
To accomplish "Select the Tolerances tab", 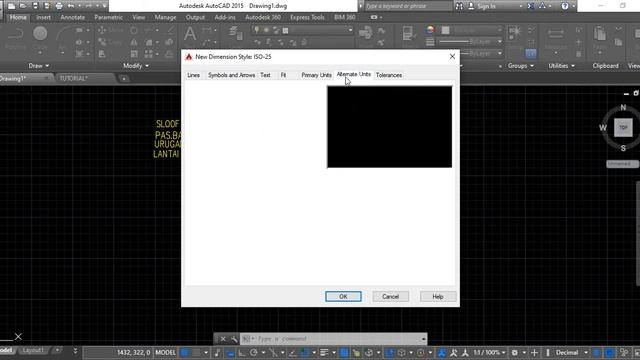I will click(389, 75).
